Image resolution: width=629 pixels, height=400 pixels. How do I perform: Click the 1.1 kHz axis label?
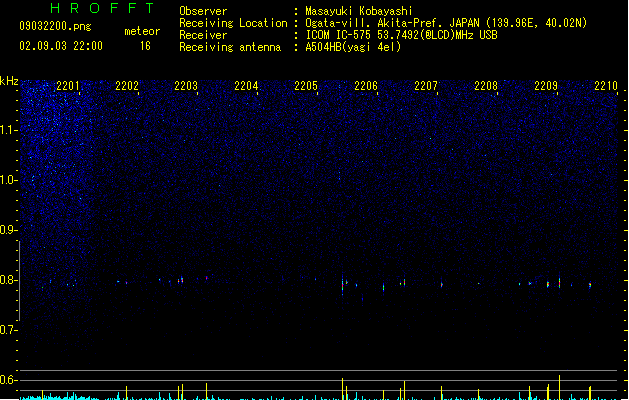(9, 130)
